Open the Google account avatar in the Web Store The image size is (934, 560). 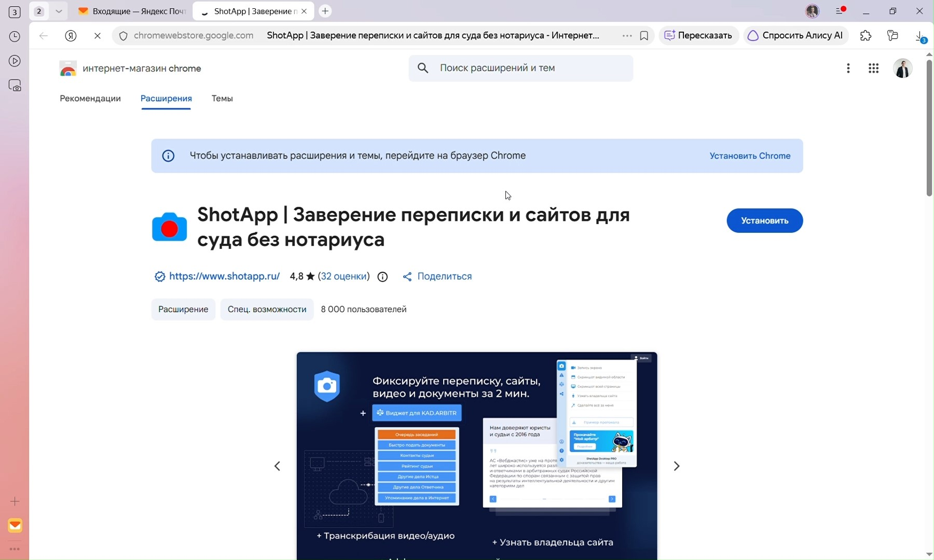(x=903, y=69)
